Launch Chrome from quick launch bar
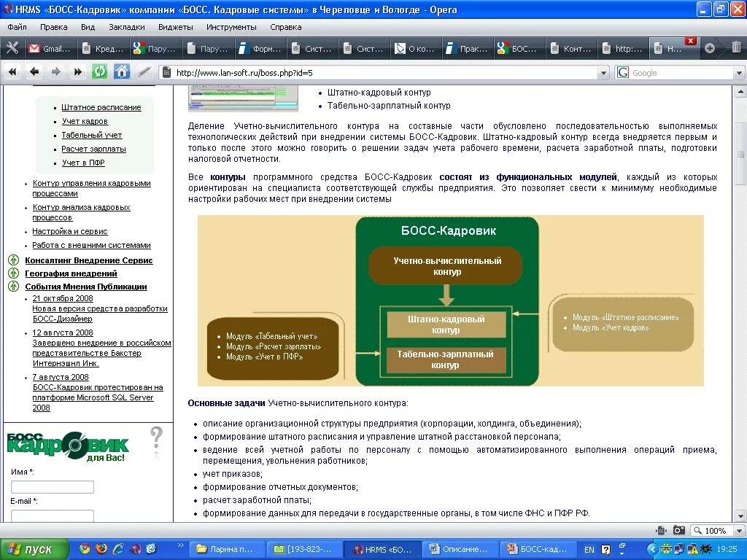Image resolution: width=747 pixels, height=560 pixels. coord(85,548)
